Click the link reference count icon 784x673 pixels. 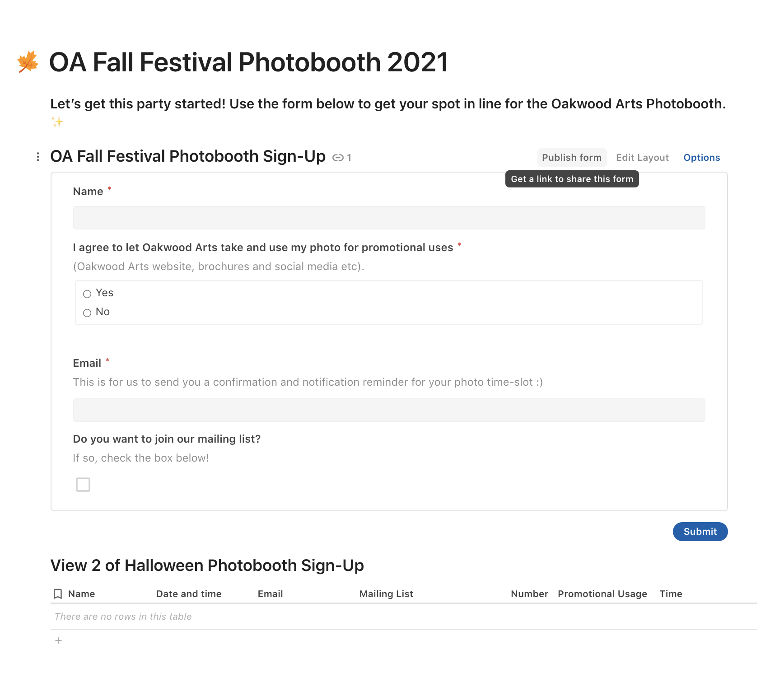(x=338, y=158)
